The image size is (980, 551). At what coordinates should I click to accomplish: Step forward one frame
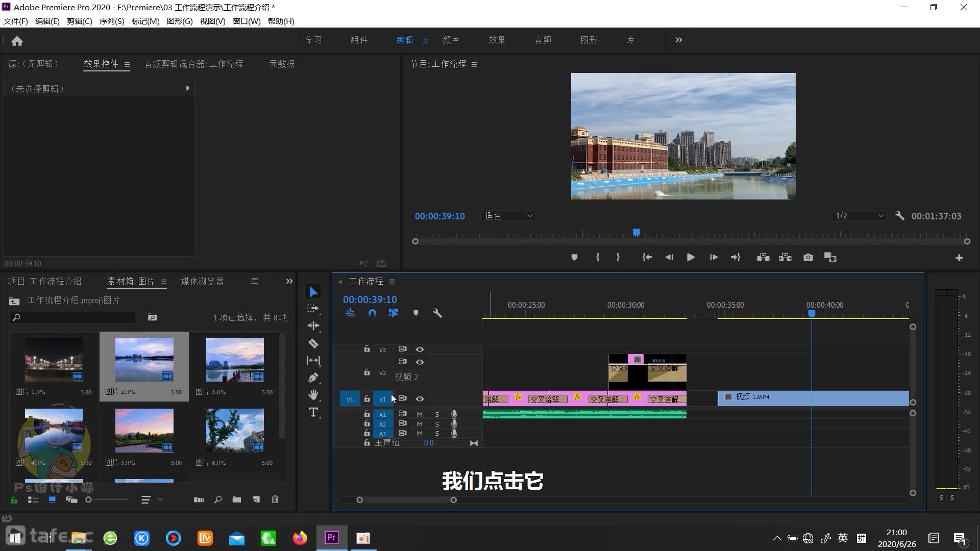tap(714, 258)
